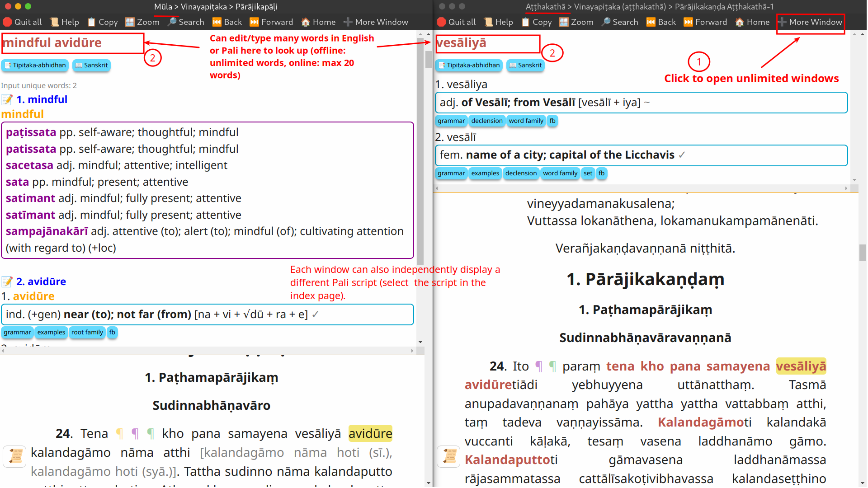Click the word 'sacetasa' in results
This screenshot has height=488, width=868.
(x=29, y=165)
